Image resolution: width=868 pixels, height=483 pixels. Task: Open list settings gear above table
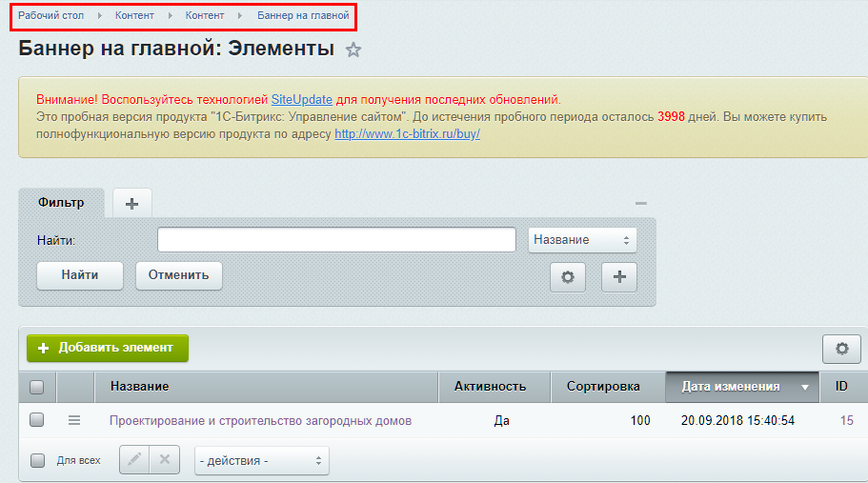841,349
